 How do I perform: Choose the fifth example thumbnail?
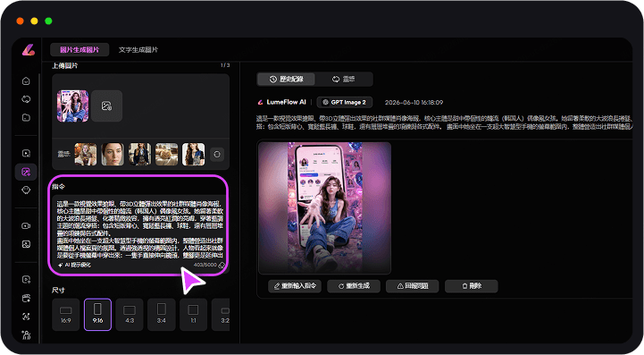pyautogui.click(x=194, y=155)
